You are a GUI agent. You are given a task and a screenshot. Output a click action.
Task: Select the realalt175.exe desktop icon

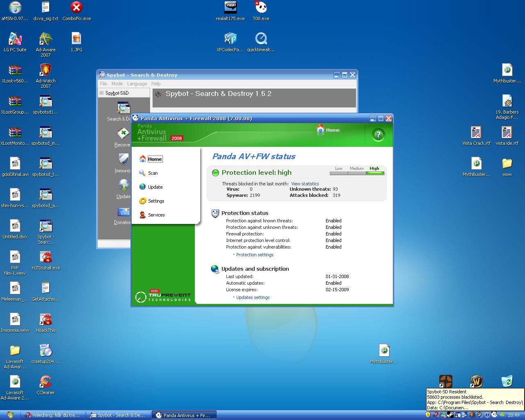[x=230, y=11]
